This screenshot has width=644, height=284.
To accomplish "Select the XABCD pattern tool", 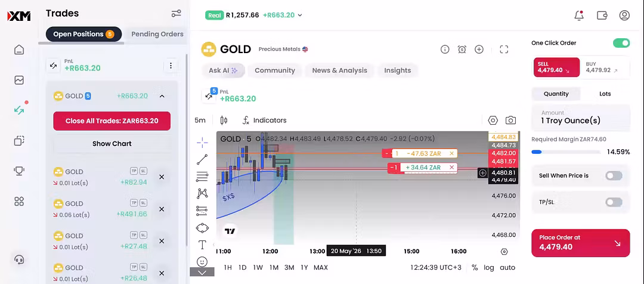I will click(202, 193).
